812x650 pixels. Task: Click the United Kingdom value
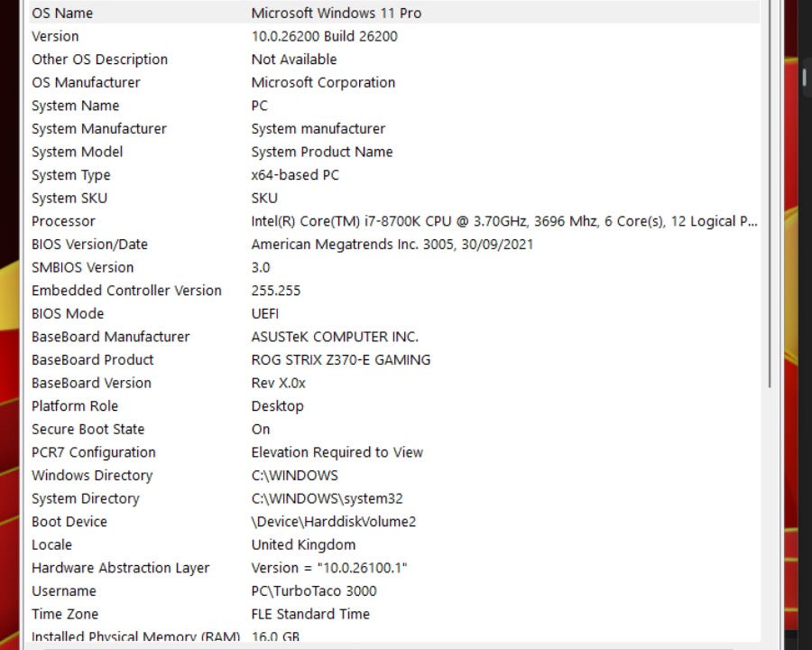pyautogui.click(x=303, y=544)
